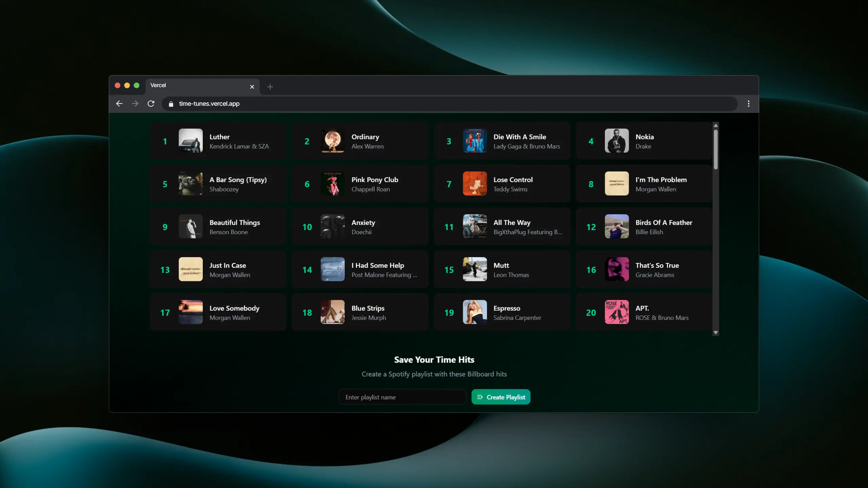
Task: Select the artist name Shaboozey
Action: [x=224, y=189]
